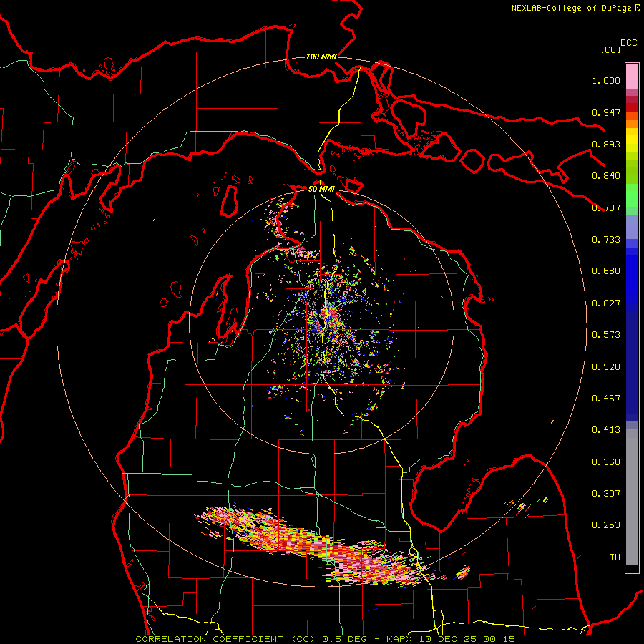This screenshot has height=644, width=644.
Task: Select the 0.573 scale value
Action: pos(606,335)
